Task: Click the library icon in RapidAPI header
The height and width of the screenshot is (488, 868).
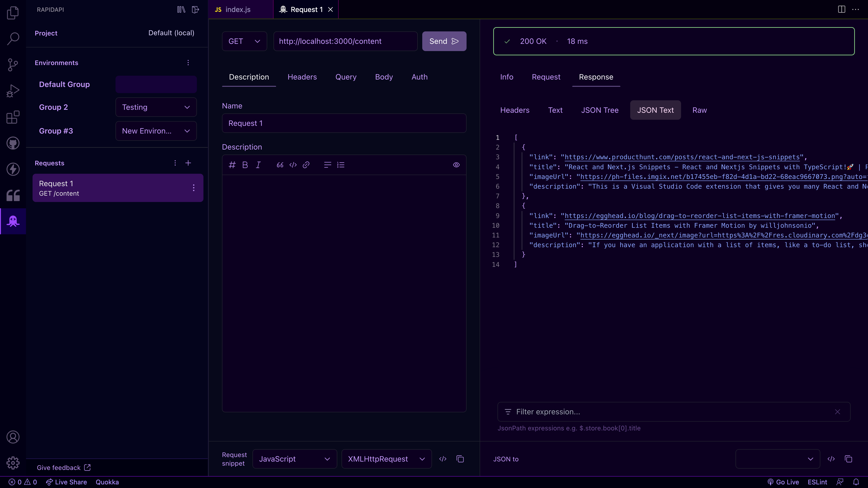Action: (x=181, y=9)
